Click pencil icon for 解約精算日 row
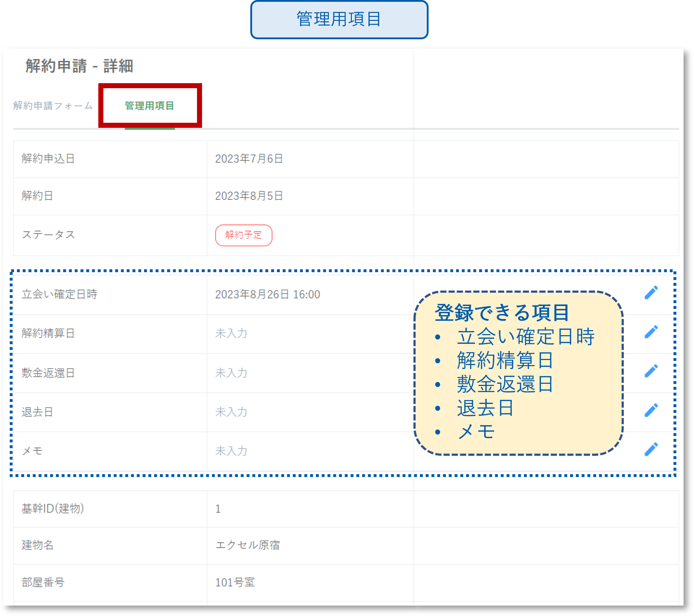 point(651,332)
